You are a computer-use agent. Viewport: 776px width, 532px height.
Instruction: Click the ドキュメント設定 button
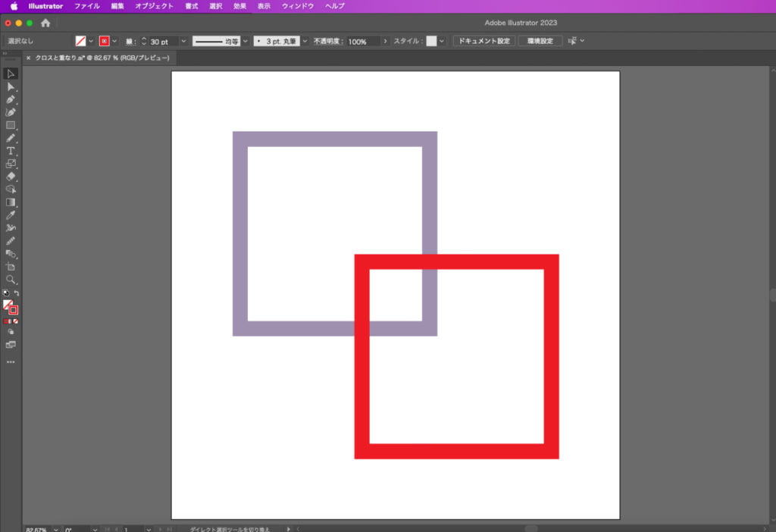coord(484,41)
